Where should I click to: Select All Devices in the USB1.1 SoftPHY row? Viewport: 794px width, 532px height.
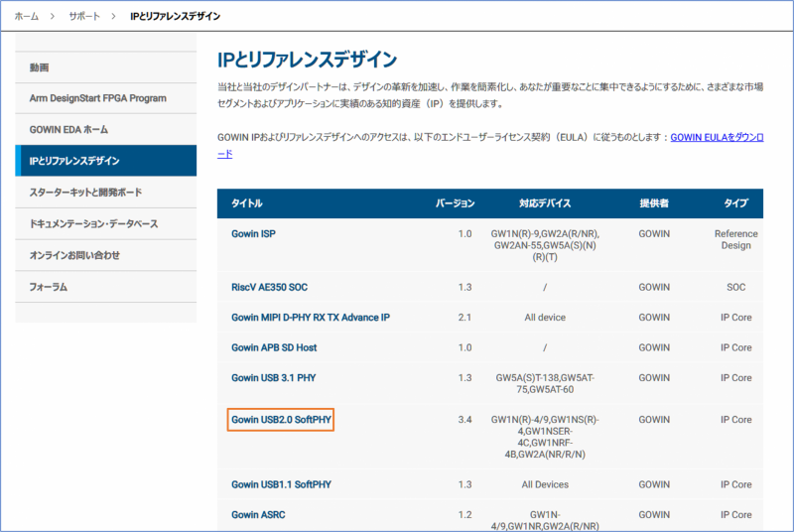[545, 484]
